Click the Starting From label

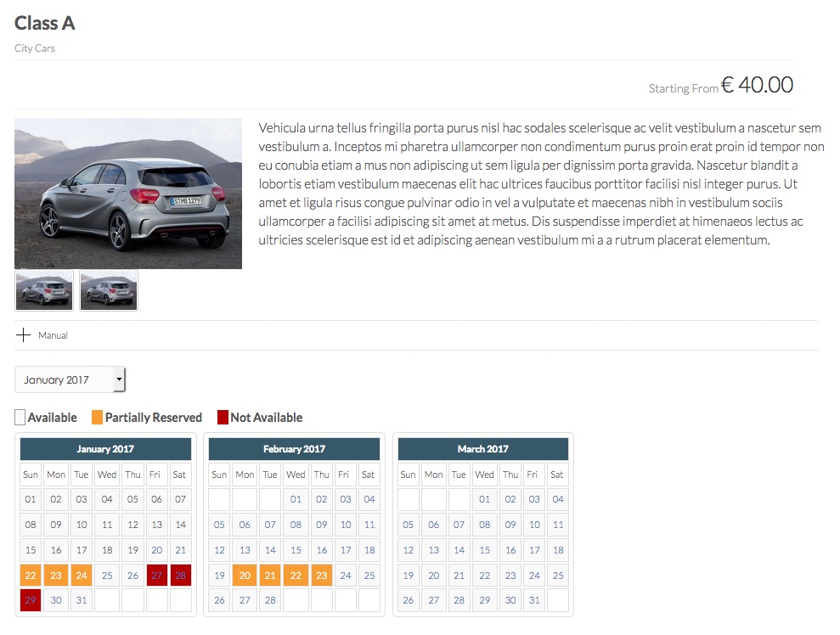click(x=684, y=88)
